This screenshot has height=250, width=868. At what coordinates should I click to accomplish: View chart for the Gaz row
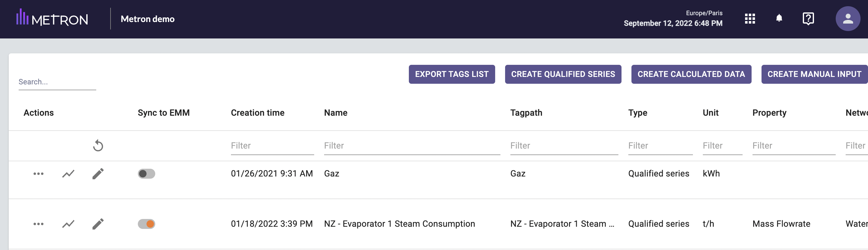click(x=68, y=174)
